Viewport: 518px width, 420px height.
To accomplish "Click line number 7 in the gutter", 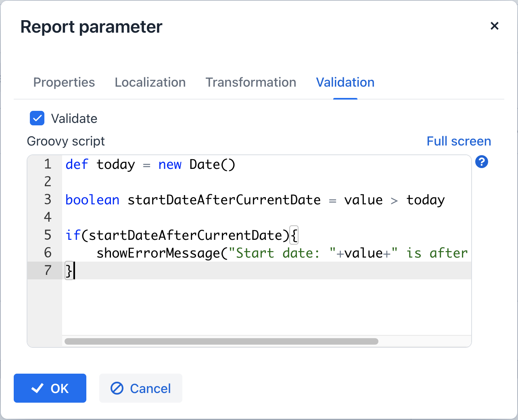I will coord(48,270).
